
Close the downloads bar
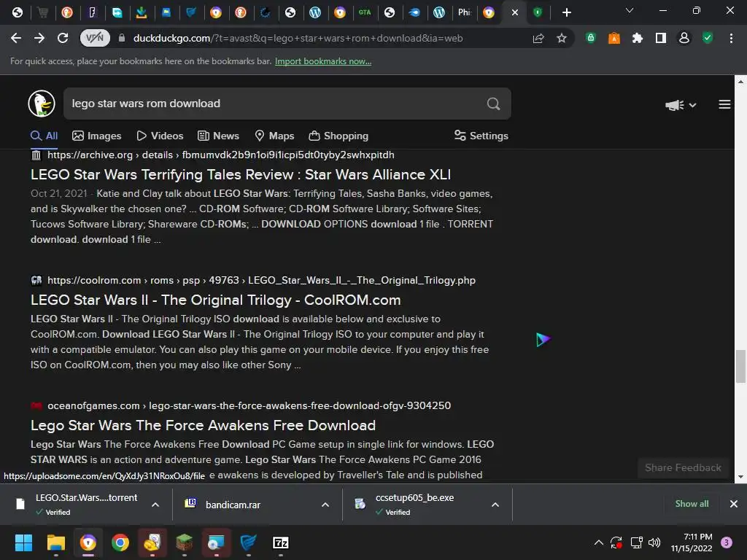point(734,504)
